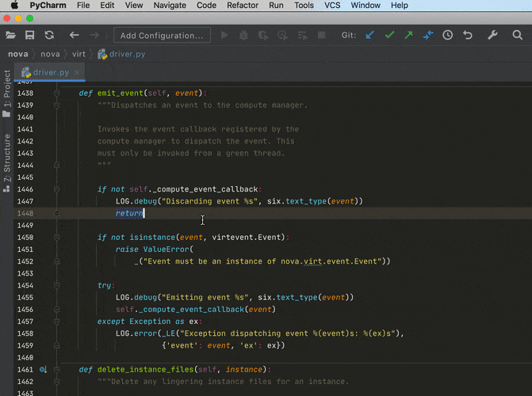This screenshot has height=396, width=532.
Task: Open the Navigate menu
Action: point(170,6)
